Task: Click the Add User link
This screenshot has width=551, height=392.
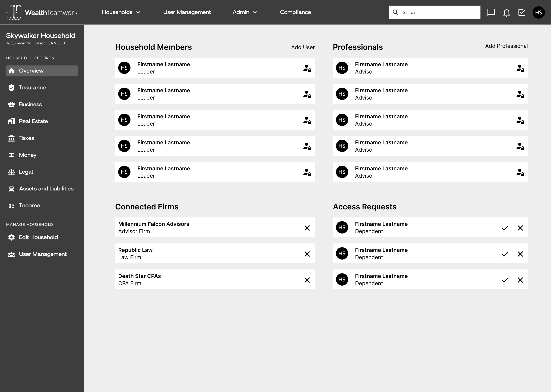Action: pyautogui.click(x=303, y=47)
